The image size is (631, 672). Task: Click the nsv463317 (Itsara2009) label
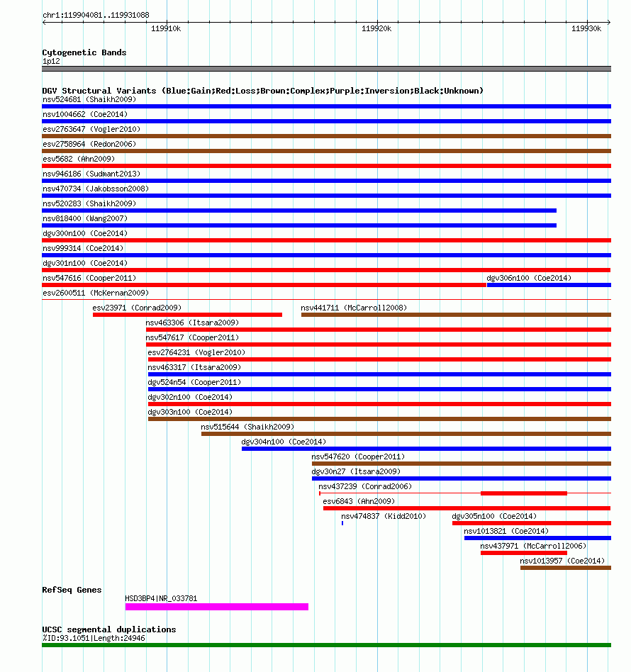coord(194,368)
